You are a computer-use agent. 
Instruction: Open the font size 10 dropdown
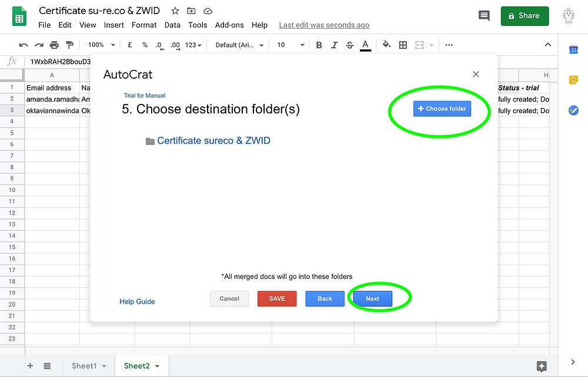click(290, 45)
